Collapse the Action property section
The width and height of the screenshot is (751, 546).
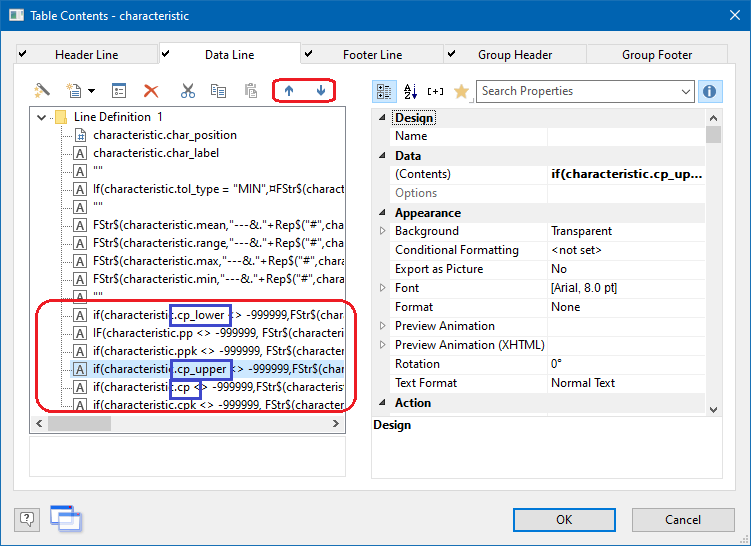click(382, 402)
